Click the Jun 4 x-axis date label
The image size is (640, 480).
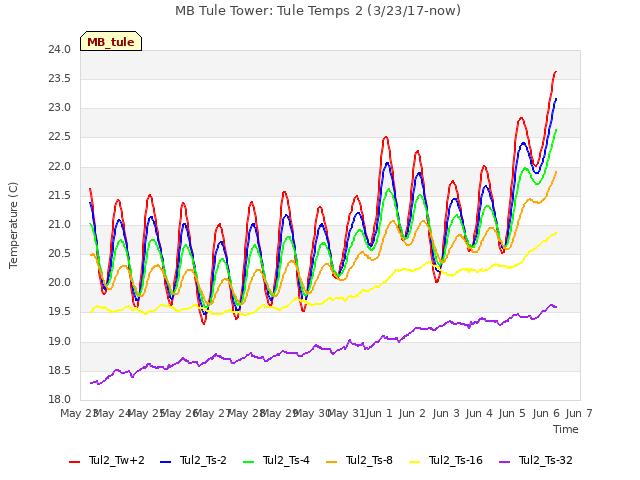pyautogui.click(x=479, y=413)
